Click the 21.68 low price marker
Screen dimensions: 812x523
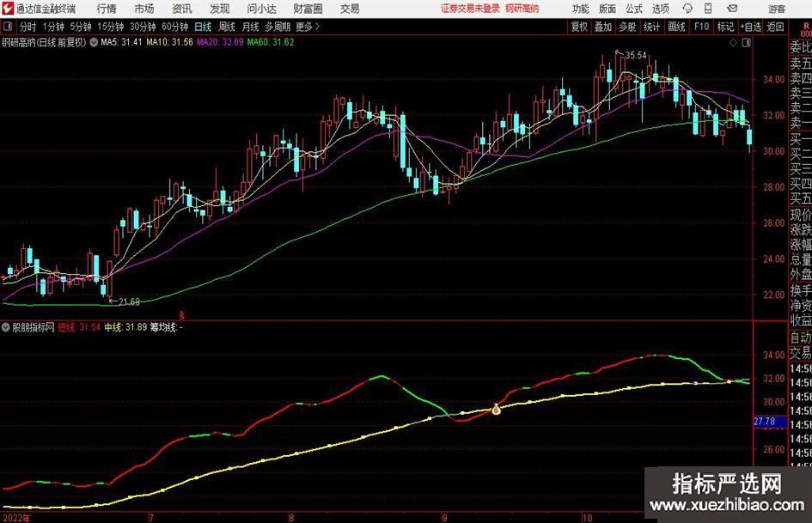(x=129, y=301)
